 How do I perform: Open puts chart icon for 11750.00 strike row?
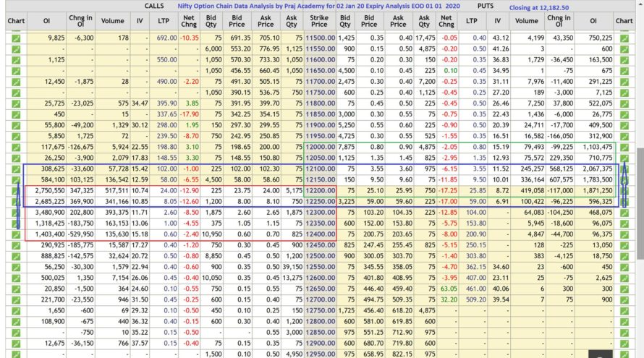[624, 93]
